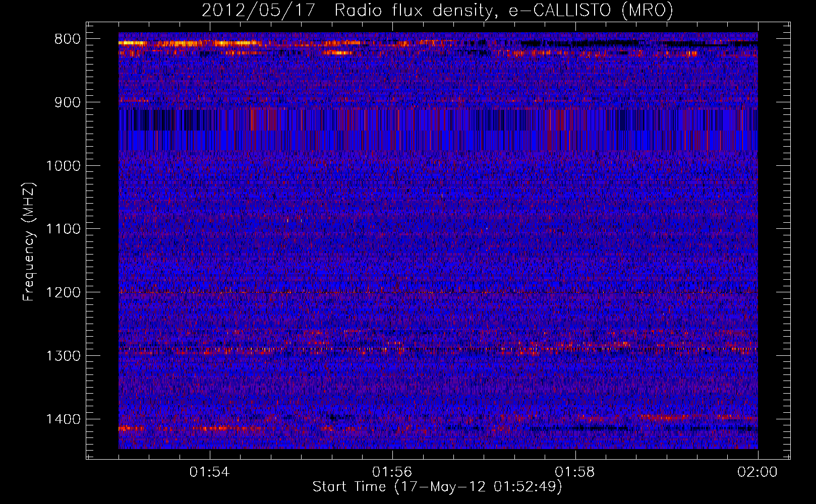
Task: Click the 01:58 time tick label
Action: (575, 472)
